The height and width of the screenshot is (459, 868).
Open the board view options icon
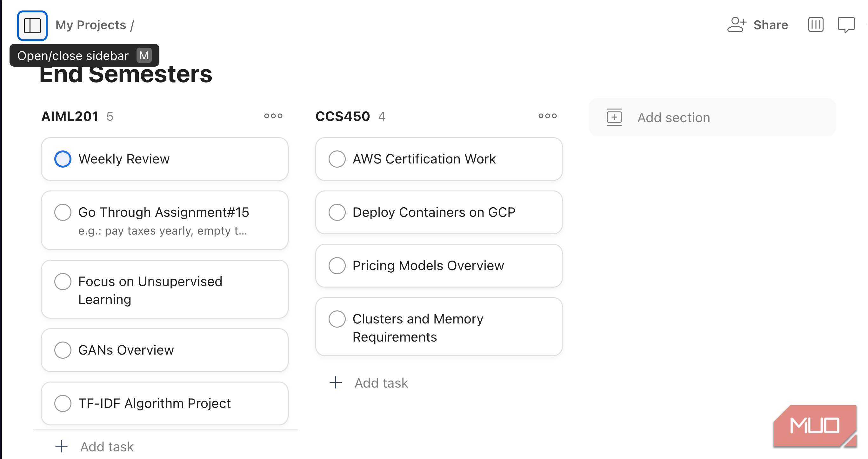point(815,25)
